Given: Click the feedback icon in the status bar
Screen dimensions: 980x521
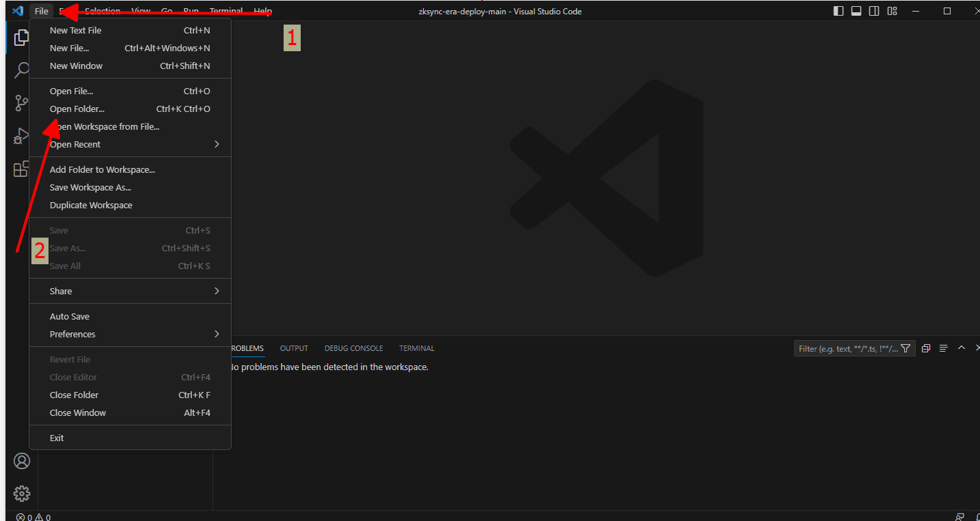Looking at the screenshot, I should pos(960,517).
